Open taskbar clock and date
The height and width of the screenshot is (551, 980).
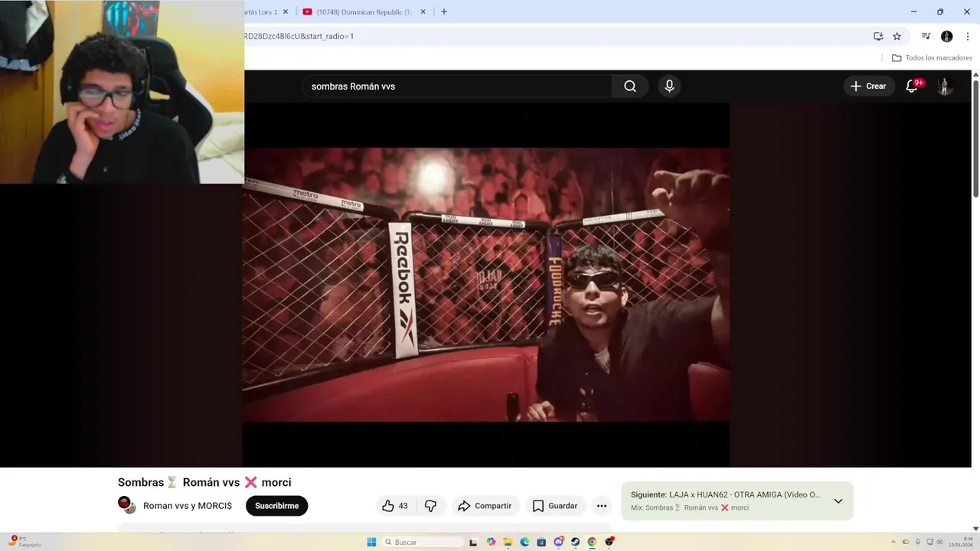click(x=961, y=542)
